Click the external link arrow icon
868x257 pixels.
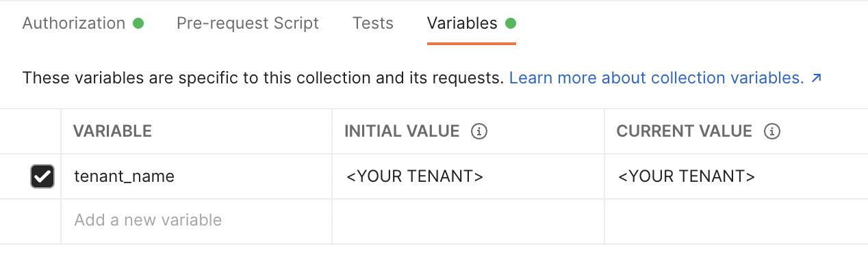coord(816,79)
